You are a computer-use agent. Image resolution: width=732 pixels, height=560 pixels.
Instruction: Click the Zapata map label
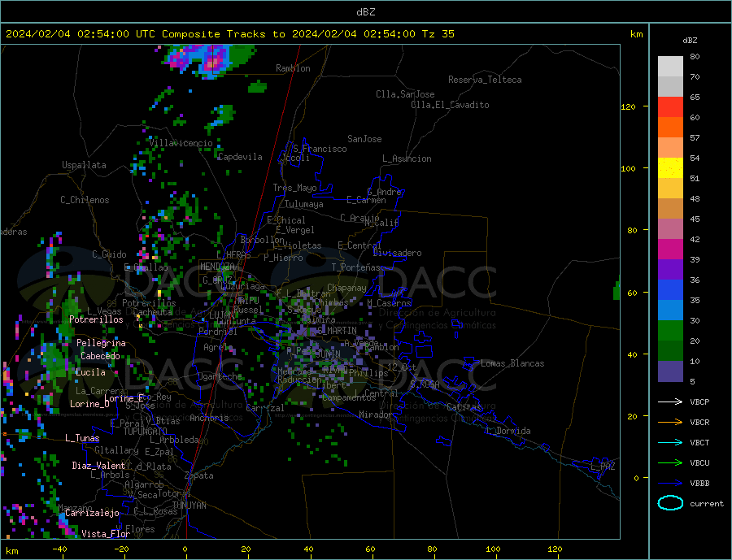[x=199, y=475]
